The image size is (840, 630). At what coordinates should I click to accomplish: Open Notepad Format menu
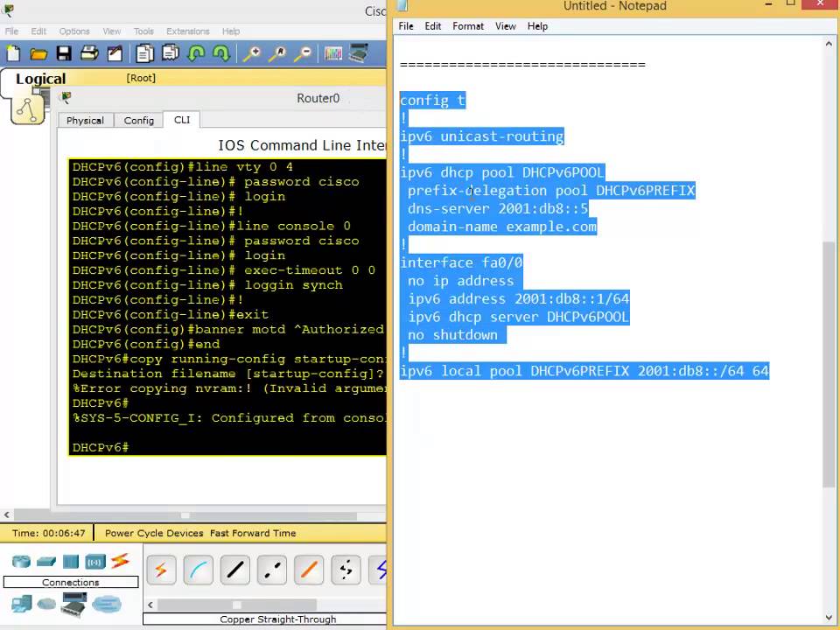468,26
